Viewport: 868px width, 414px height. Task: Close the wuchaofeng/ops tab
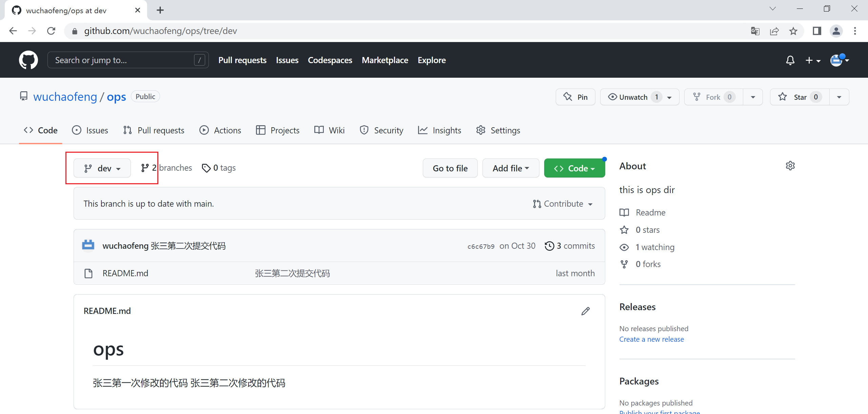coord(137,10)
